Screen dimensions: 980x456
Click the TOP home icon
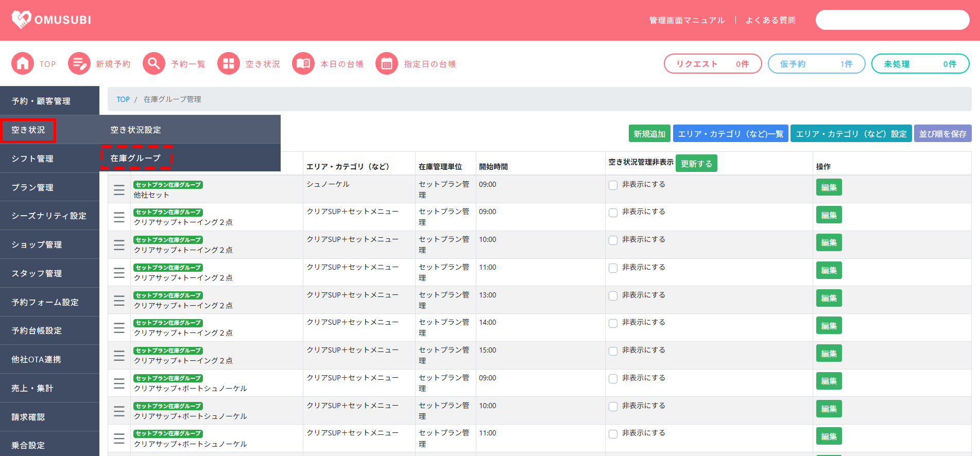click(23, 64)
